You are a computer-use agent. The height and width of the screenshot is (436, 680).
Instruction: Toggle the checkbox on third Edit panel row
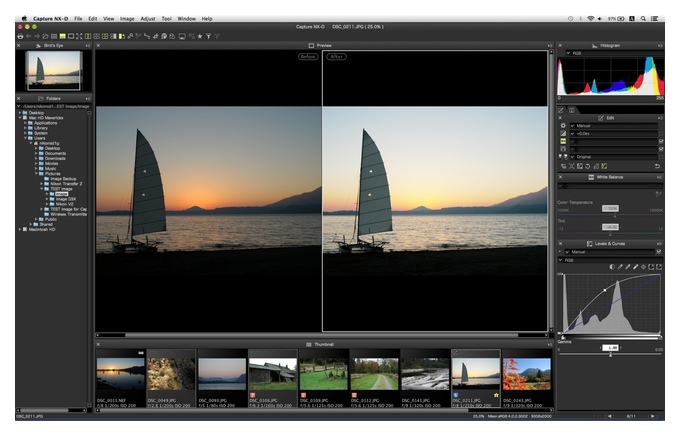(x=661, y=141)
